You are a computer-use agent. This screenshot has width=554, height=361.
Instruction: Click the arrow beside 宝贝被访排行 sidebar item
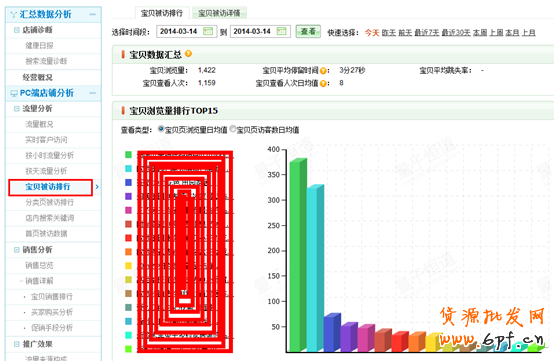97,187
